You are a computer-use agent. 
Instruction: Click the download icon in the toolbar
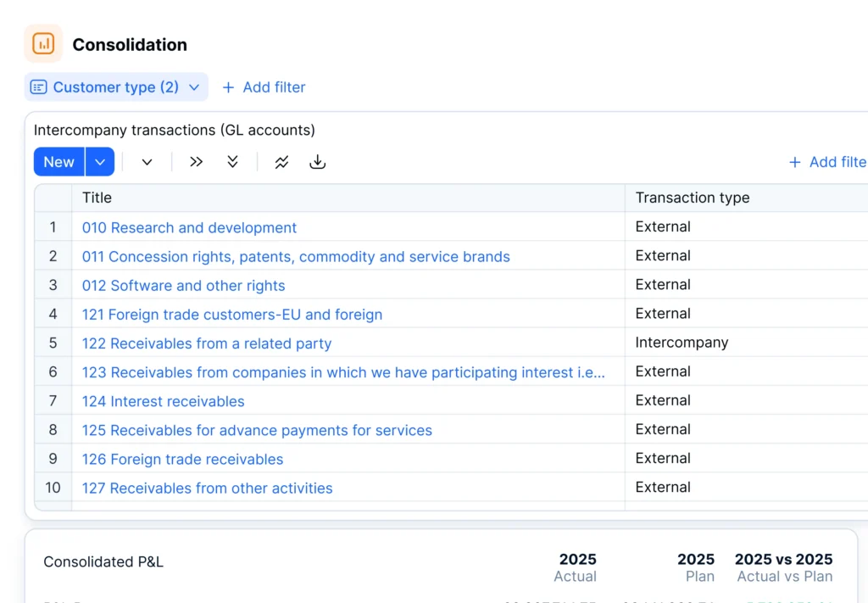pos(318,161)
